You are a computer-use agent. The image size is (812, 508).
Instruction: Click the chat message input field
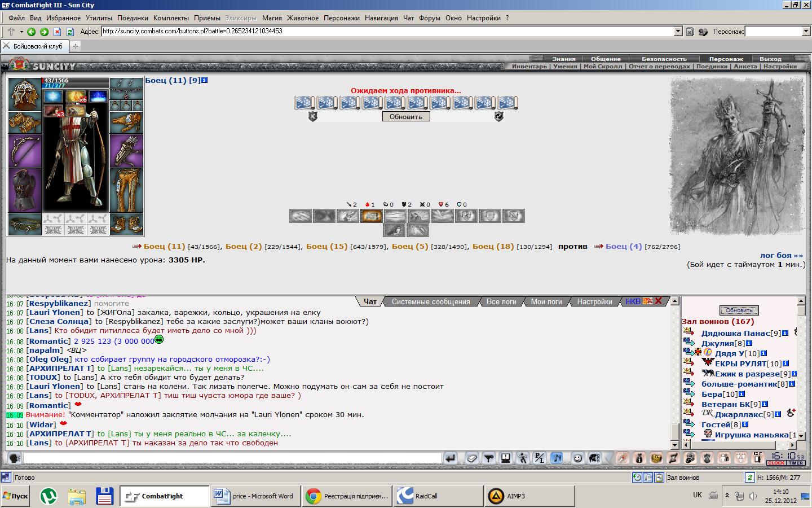[232, 458]
